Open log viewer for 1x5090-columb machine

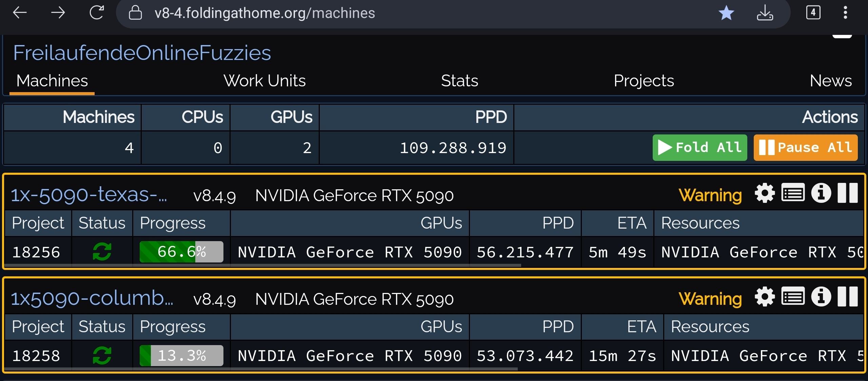coord(793,297)
